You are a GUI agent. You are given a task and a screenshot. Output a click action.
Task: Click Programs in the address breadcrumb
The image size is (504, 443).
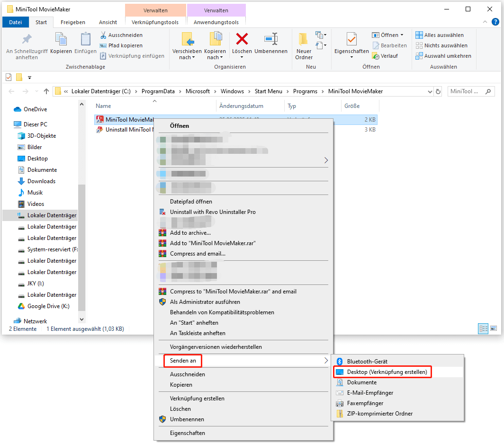click(305, 91)
